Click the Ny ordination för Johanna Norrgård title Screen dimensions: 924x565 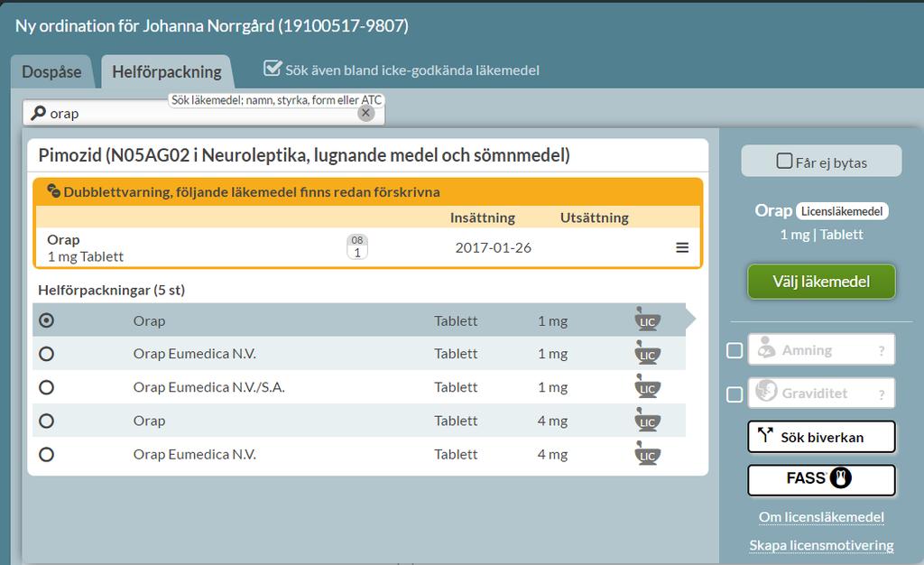tap(211, 26)
